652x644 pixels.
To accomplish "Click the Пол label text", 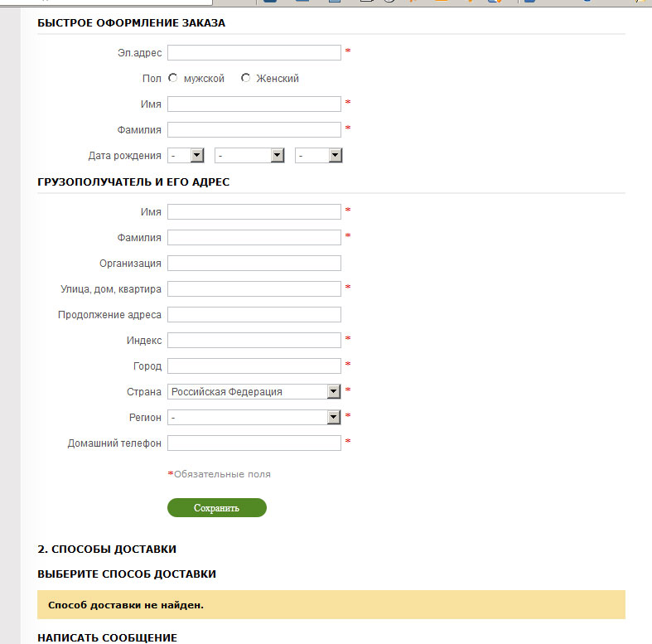I will coord(152,79).
